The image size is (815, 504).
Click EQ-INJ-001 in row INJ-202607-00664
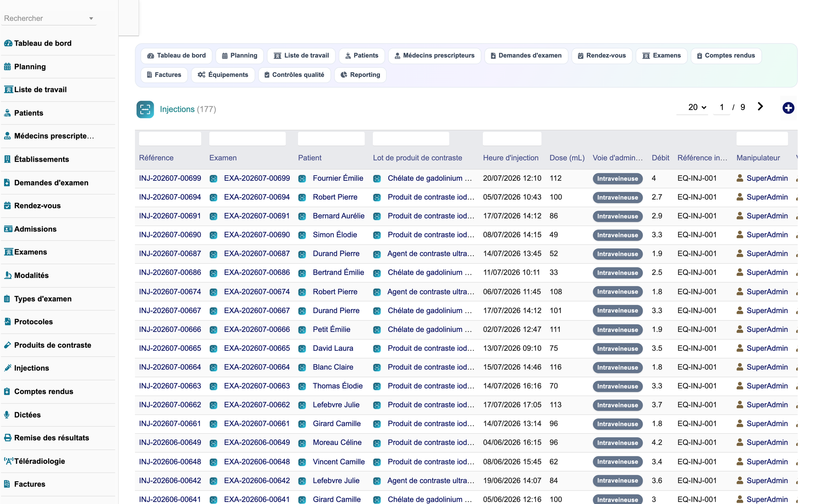click(697, 367)
